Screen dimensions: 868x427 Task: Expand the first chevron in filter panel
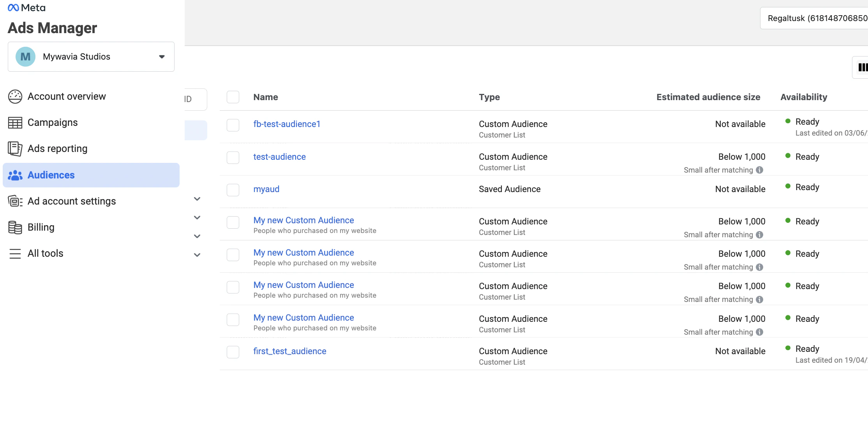click(x=197, y=199)
